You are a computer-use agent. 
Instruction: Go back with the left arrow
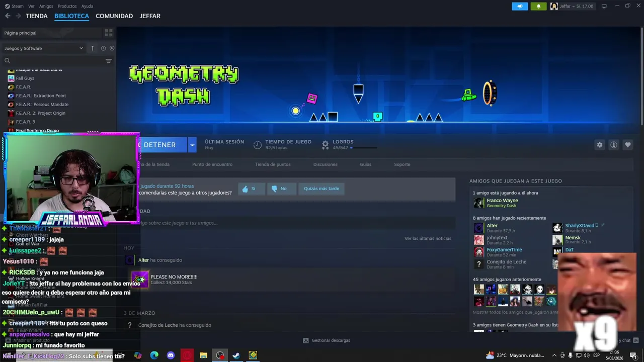pyautogui.click(x=8, y=16)
